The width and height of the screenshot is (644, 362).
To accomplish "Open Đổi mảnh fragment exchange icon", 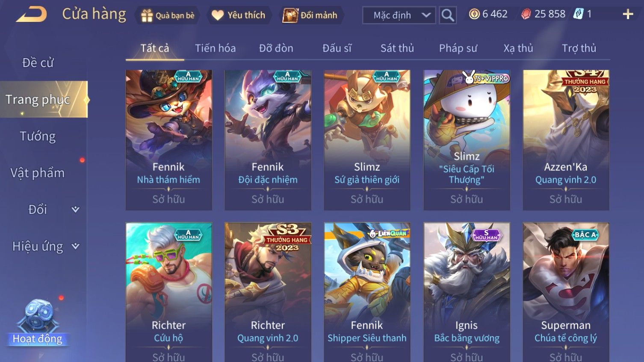I will click(290, 15).
